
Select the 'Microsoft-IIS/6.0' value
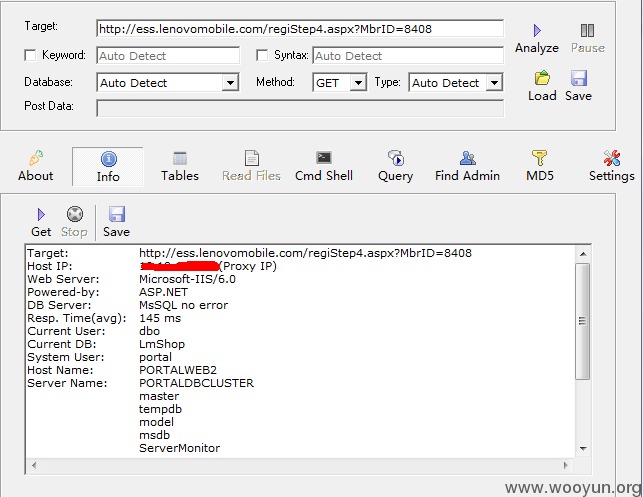point(187,279)
